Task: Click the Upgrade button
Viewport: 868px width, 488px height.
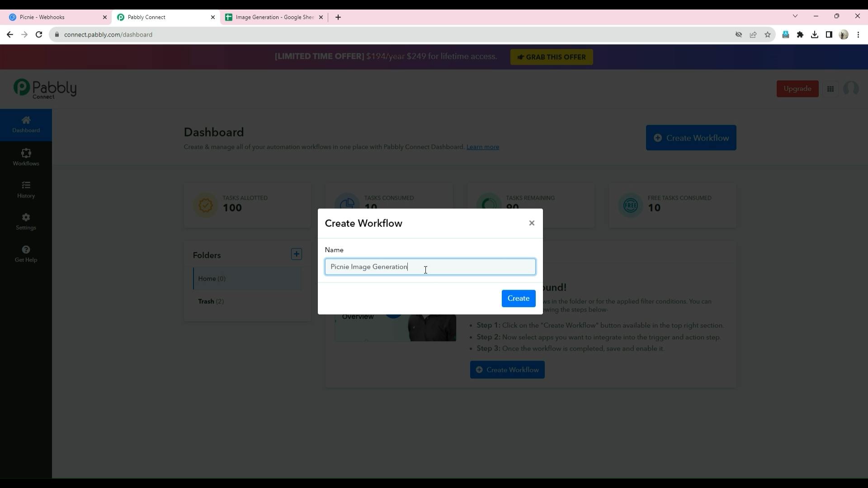Action: 798,88
